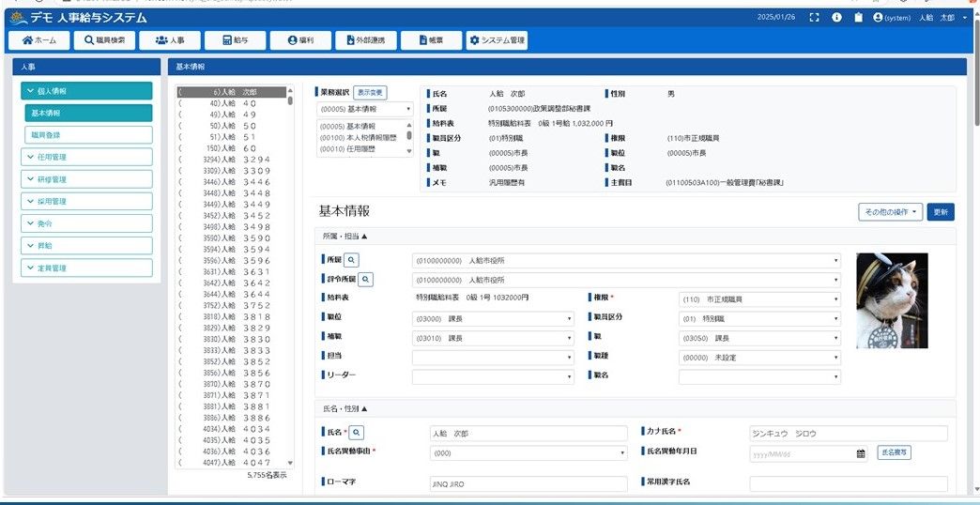Select employee 3294 in the staff list
This screenshot has height=505, width=980.
(231, 161)
